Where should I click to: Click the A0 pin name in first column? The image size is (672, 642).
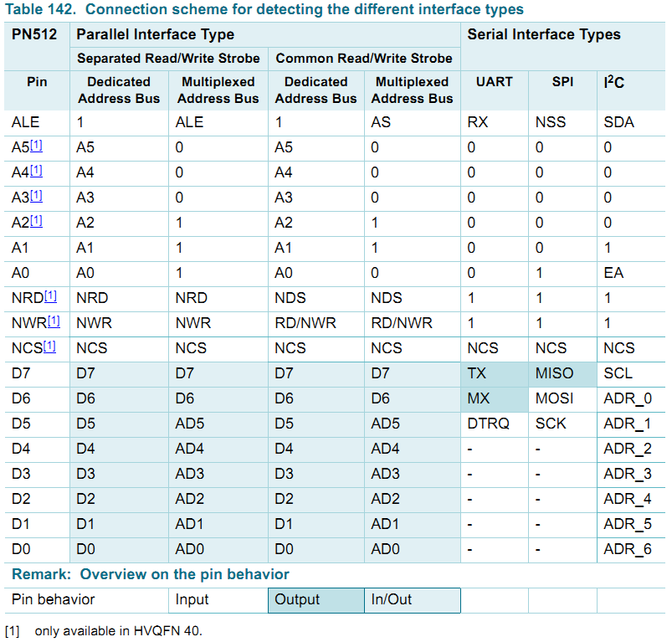coord(20,273)
